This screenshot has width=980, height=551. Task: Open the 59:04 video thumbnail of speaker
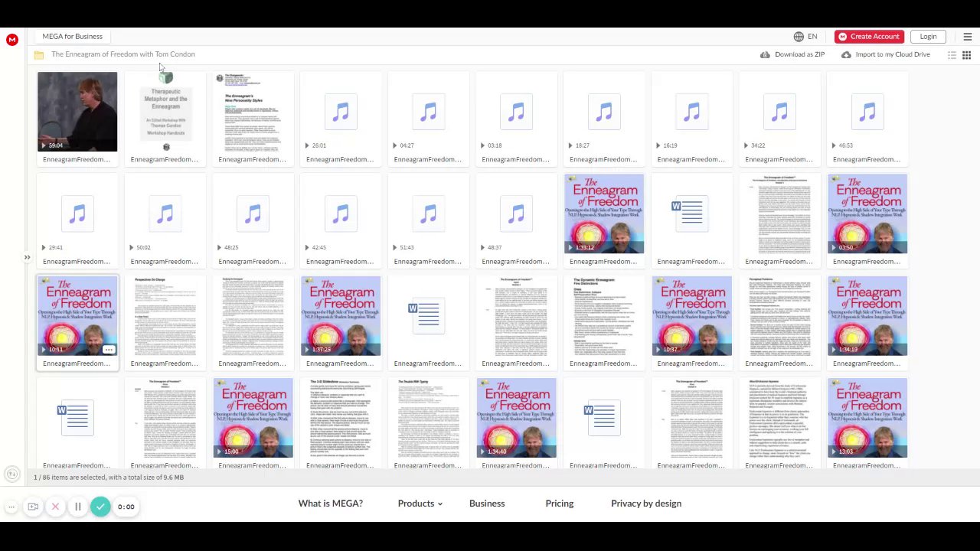tap(77, 112)
